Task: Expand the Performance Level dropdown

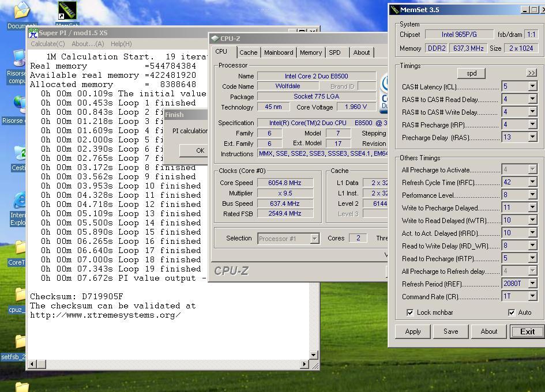Action: (x=532, y=195)
